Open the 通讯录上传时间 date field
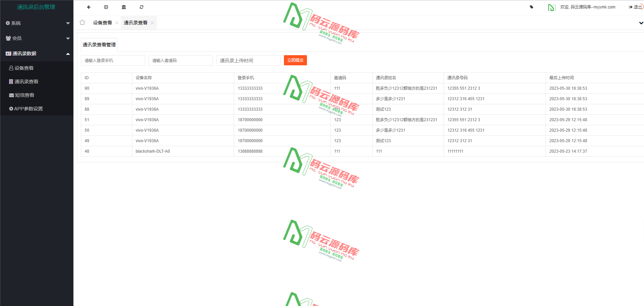This screenshot has width=644, height=306. point(248,60)
